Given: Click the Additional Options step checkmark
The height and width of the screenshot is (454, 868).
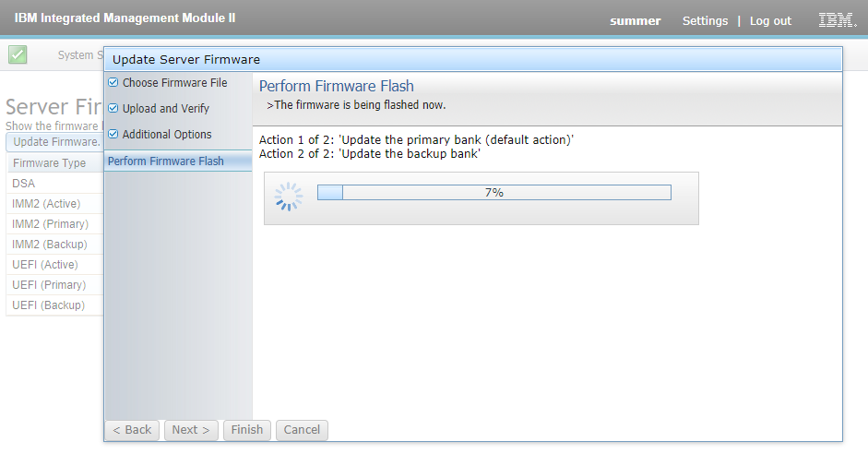Looking at the screenshot, I should 113,134.
